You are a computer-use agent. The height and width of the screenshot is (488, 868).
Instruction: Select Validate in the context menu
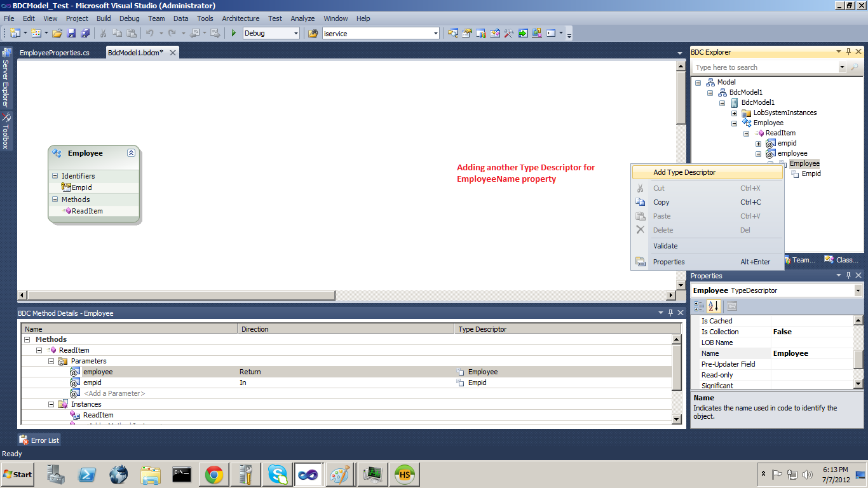point(707,246)
